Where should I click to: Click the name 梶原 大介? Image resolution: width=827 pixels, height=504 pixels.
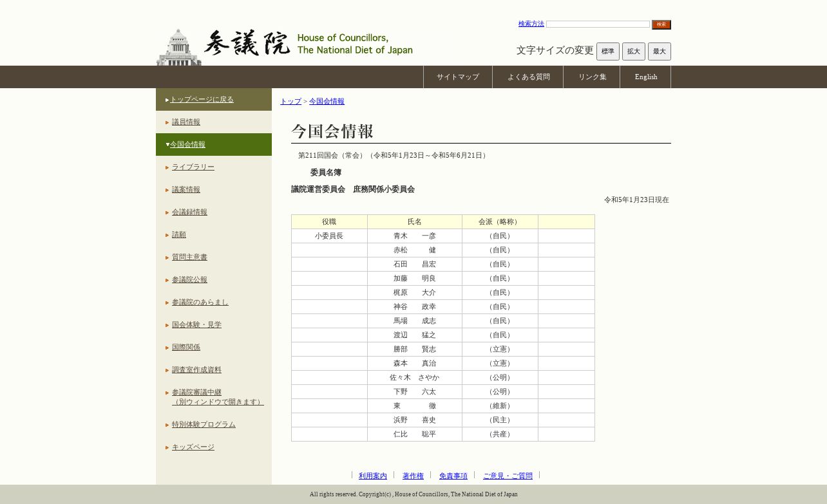[415, 293]
